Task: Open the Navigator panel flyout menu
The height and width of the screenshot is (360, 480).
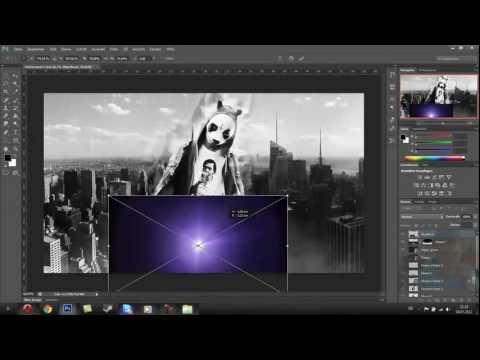Action: pyautogui.click(x=475, y=70)
